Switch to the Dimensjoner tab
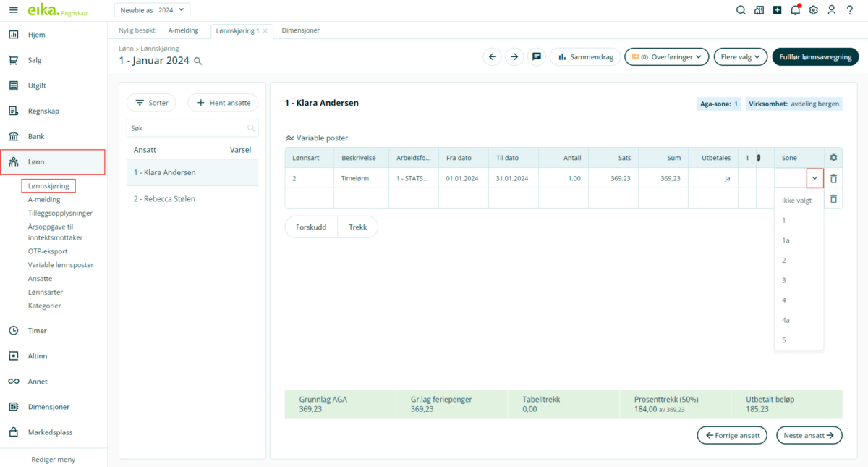This screenshot has width=868, height=467. point(300,30)
